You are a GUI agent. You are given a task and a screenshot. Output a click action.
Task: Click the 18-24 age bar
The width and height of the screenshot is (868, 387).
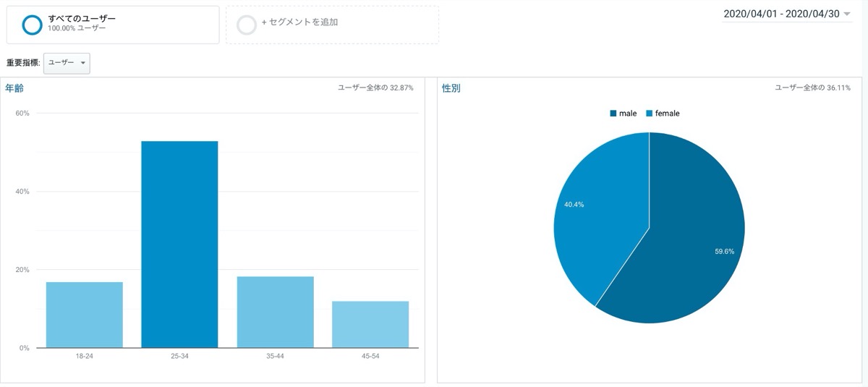tap(84, 315)
